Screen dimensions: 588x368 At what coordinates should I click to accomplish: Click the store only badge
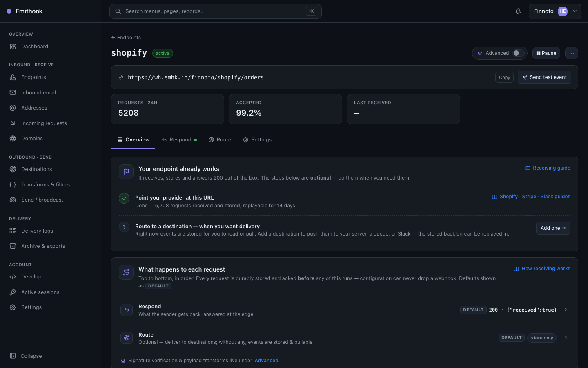point(542,338)
